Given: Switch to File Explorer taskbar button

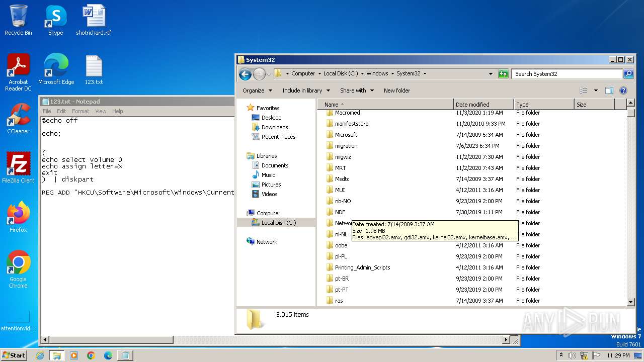Looking at the screenshot, I should click(57, 355).
